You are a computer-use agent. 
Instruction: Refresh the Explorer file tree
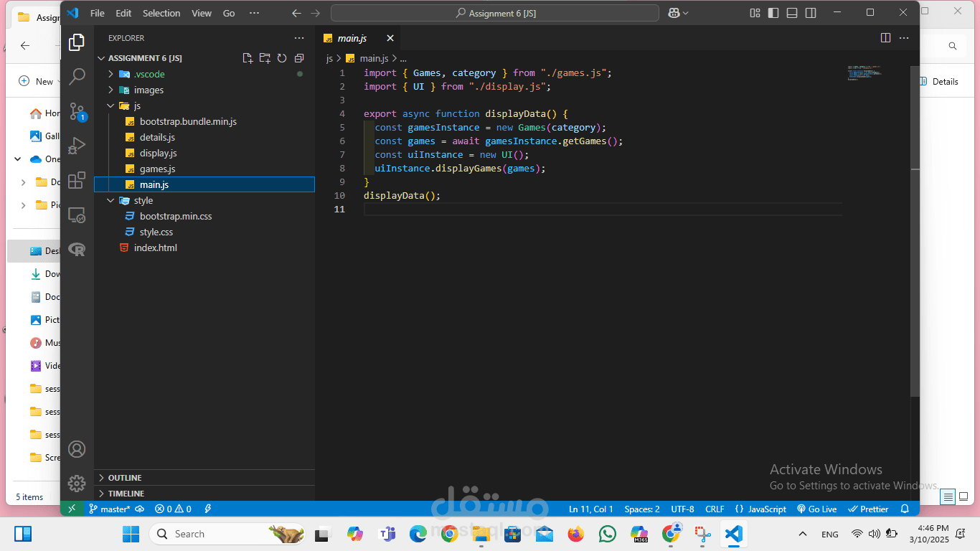(x=282, y=58)
